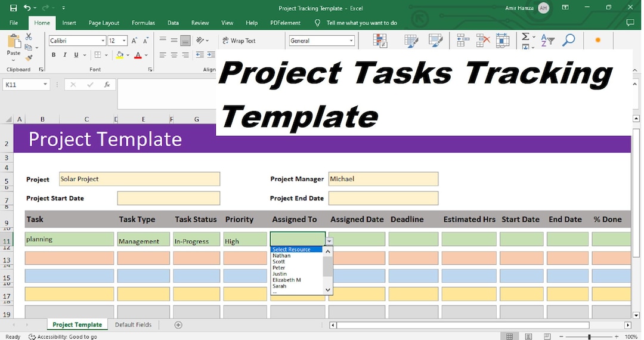
Task: Toggle top vertical alignment
Action: tap(163, 40)
